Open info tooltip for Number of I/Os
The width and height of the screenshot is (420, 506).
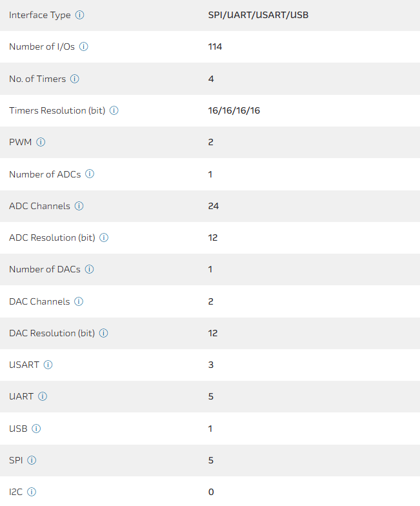tap(84, 46)
